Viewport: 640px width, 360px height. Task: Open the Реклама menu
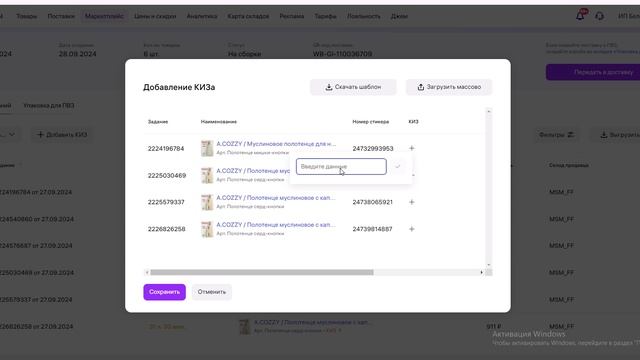(291, 16)
